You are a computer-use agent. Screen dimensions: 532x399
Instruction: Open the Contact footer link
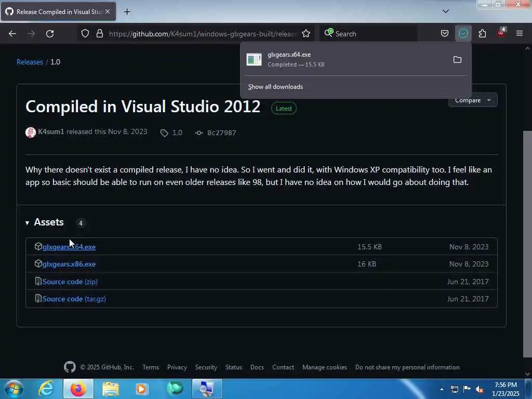(283, 367)
